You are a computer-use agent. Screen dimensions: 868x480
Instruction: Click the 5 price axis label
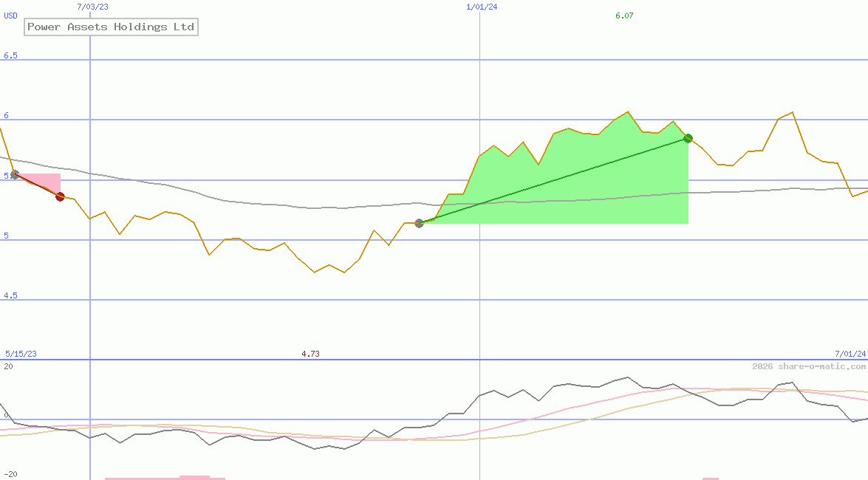7,236
